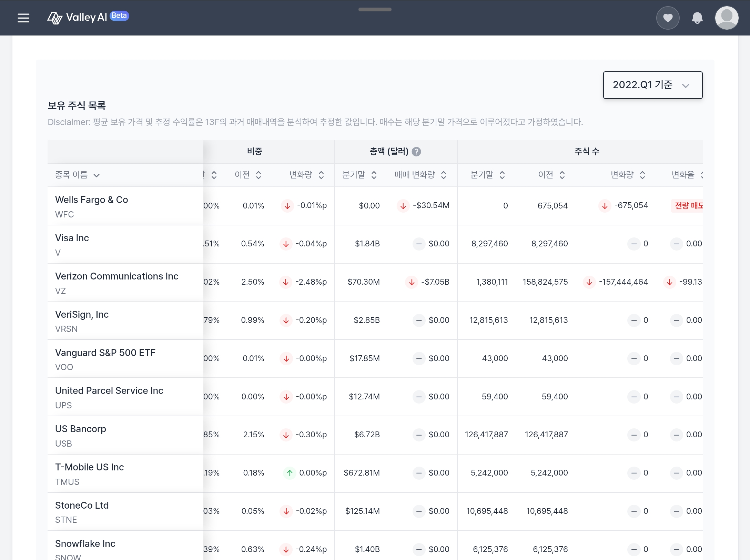Click the -$30.54M trade change value
This screenshot has height=560, width=750.
[x=431, y=206]
